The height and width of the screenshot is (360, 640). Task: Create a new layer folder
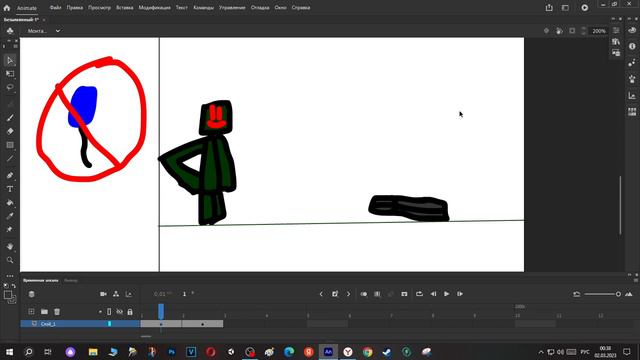(44, 312)
